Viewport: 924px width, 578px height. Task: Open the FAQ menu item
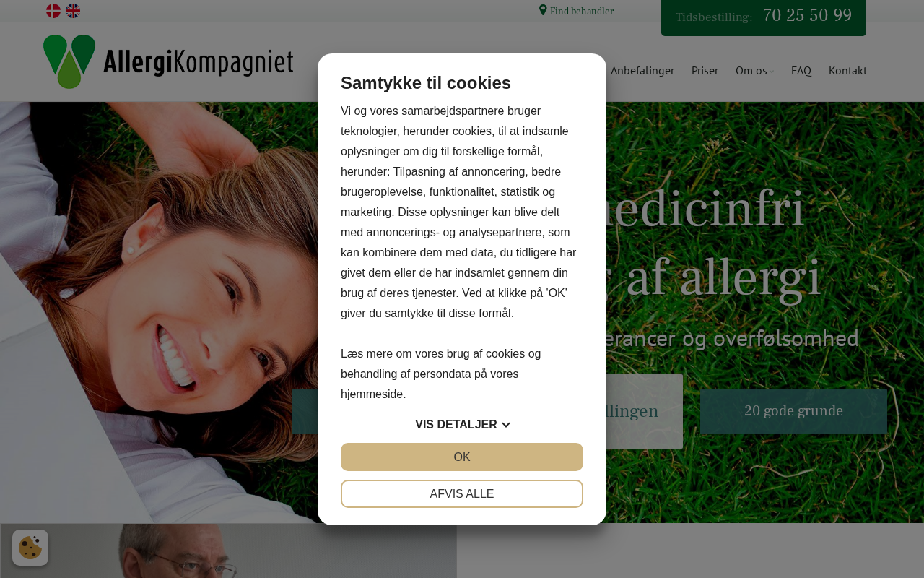tap(801, 71)
